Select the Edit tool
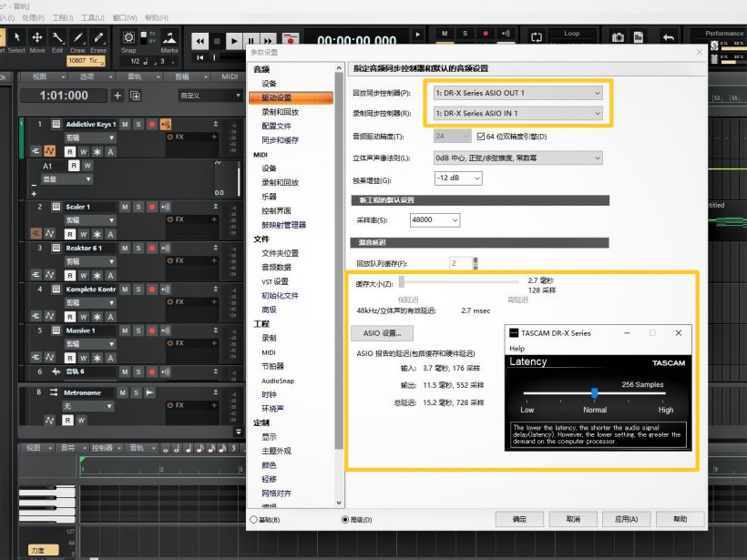 (x=56, y=35)
